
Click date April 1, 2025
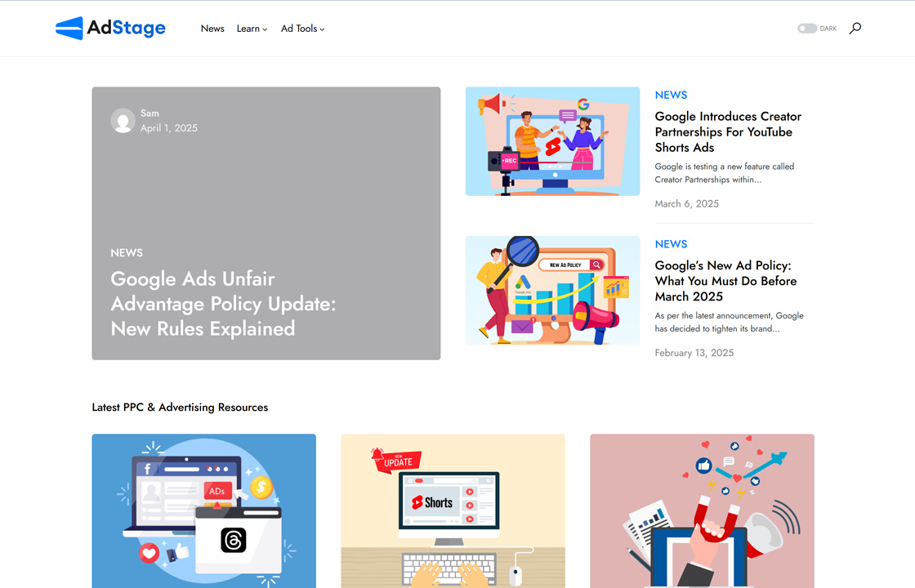click(168, 127)
